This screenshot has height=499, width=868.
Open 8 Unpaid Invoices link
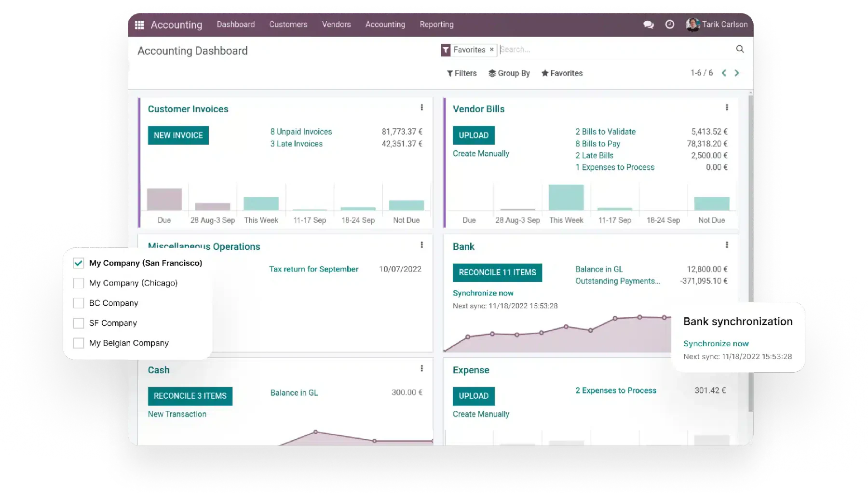coord(301,132)
